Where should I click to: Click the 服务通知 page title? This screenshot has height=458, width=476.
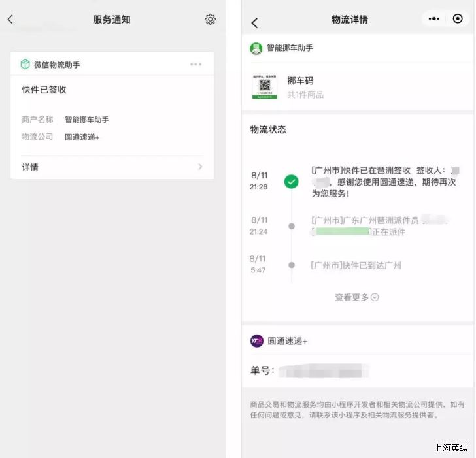click(112, 20)
